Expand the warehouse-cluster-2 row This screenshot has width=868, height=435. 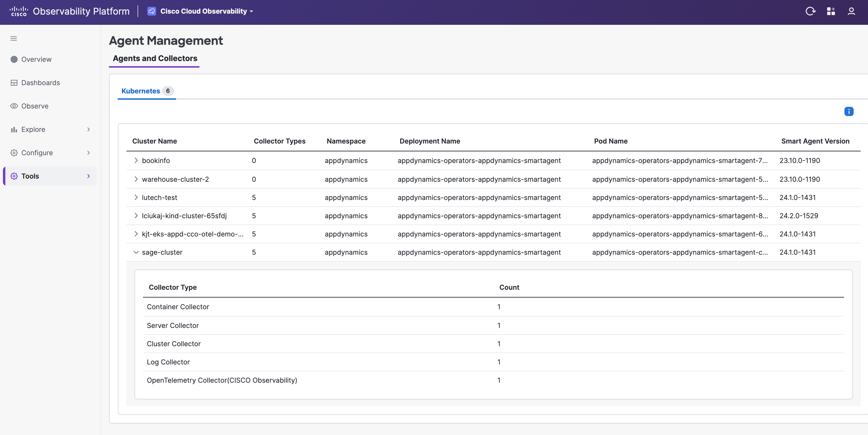coord(136,179)
